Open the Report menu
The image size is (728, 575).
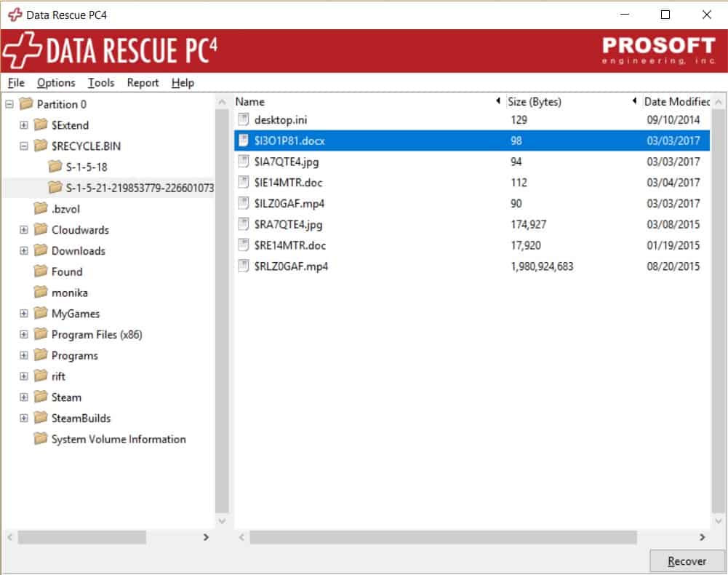tap(143, 83)
